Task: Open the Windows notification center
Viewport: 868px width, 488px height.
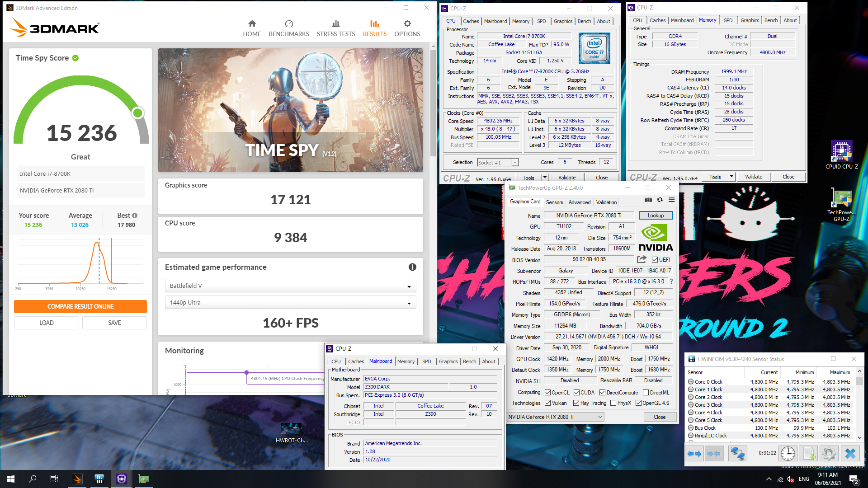Action: tap(854, 479)
